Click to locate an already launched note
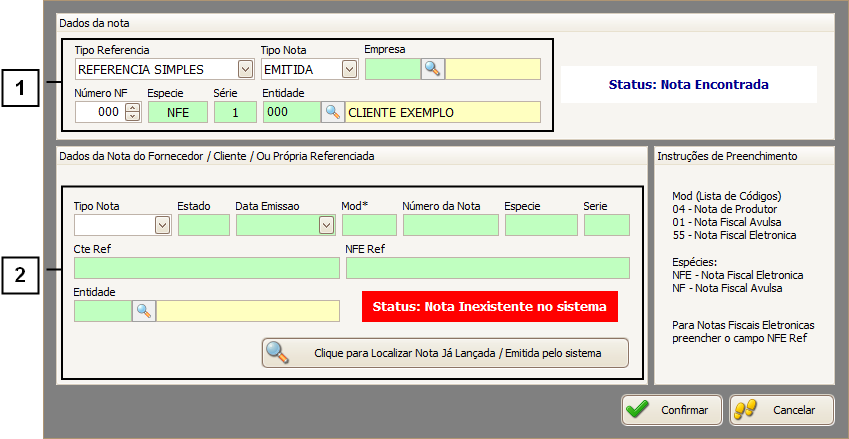This screenshot has height=439, width=849. tap(445, 353)
